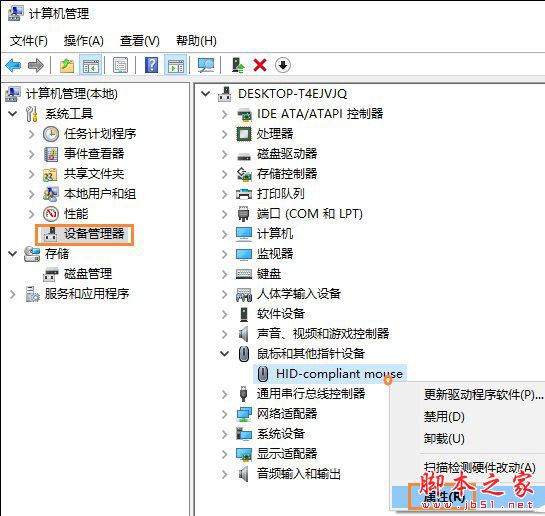Screen dimensions: 545x516
Task: Click the Local Users and Groups icon
Action: (x=51, y=194)
